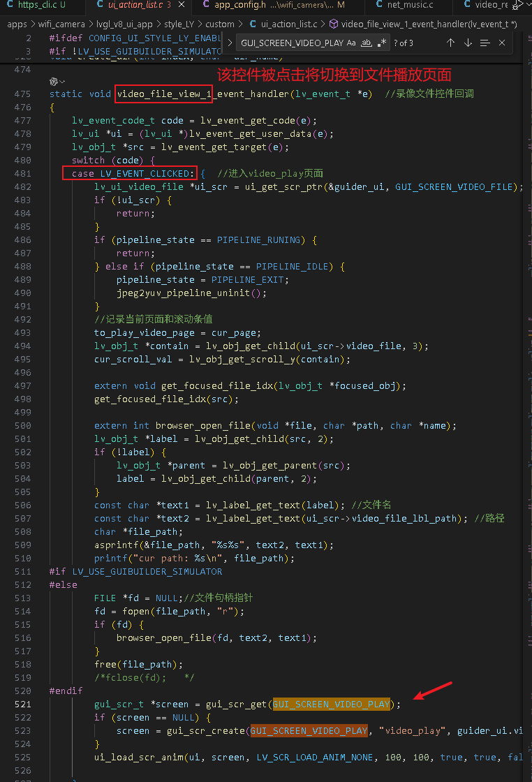532x782 pixels.
Task: Go to next match in find widget
Action: (x=468, y=43)
